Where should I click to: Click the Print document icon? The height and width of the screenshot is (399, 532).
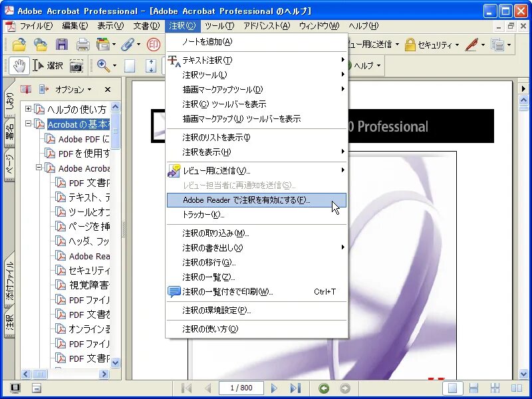pos(83,45)
